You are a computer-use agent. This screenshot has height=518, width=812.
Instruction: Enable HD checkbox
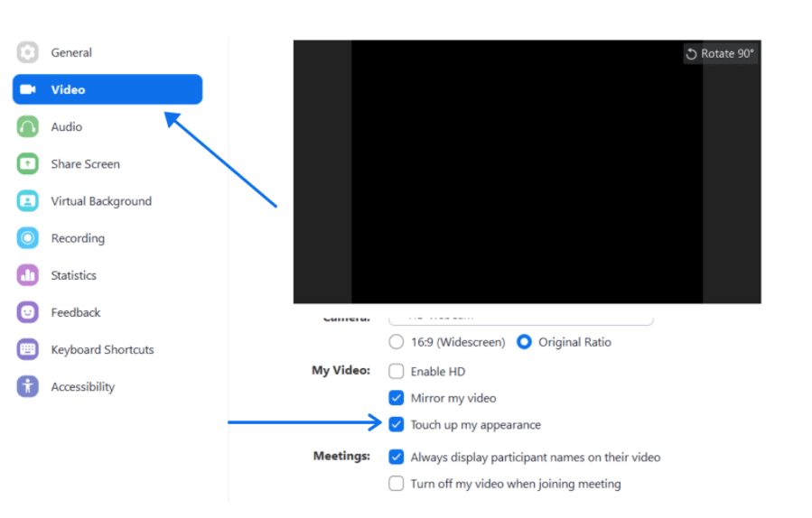click(x=397, y=372)
